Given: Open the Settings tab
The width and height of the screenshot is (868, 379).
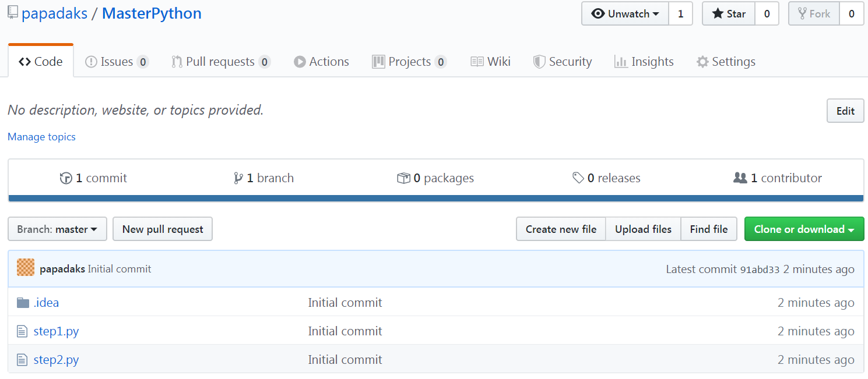Looking at the screenshot, I should [726, 61].
